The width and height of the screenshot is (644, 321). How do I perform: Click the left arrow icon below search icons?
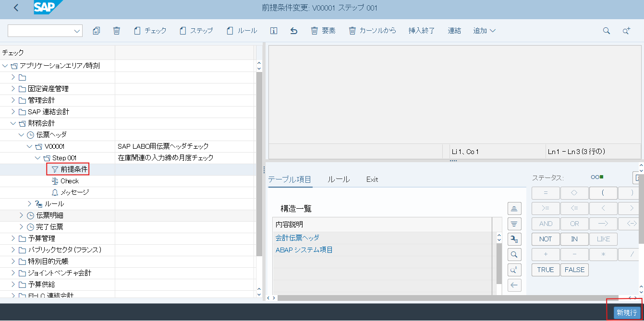(x=514, y=285)
